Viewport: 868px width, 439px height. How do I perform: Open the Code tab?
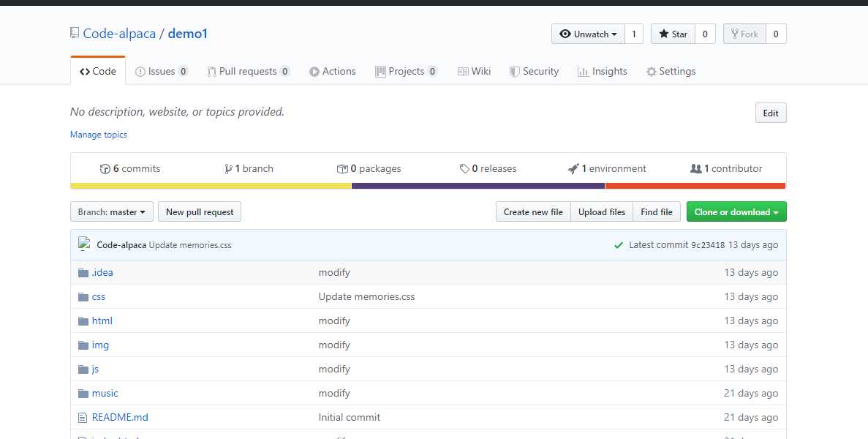[98, 71]
